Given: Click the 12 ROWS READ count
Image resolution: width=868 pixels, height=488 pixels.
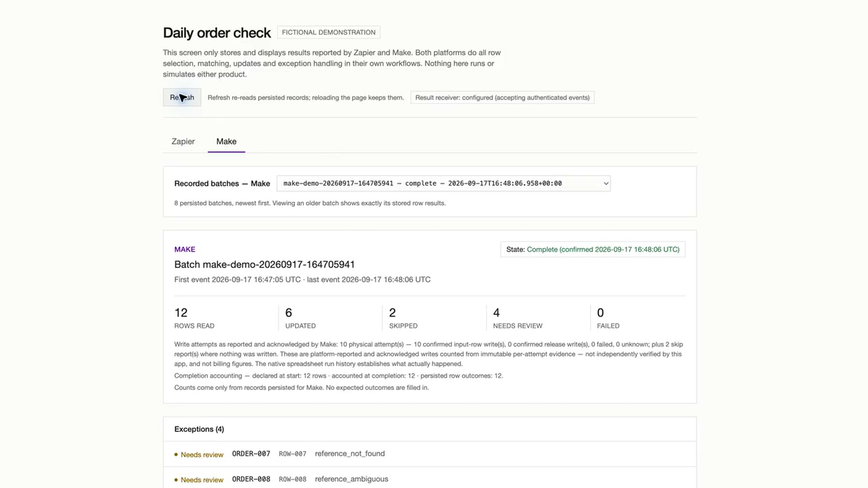Looking at the screenshot, I should point(194,318).
